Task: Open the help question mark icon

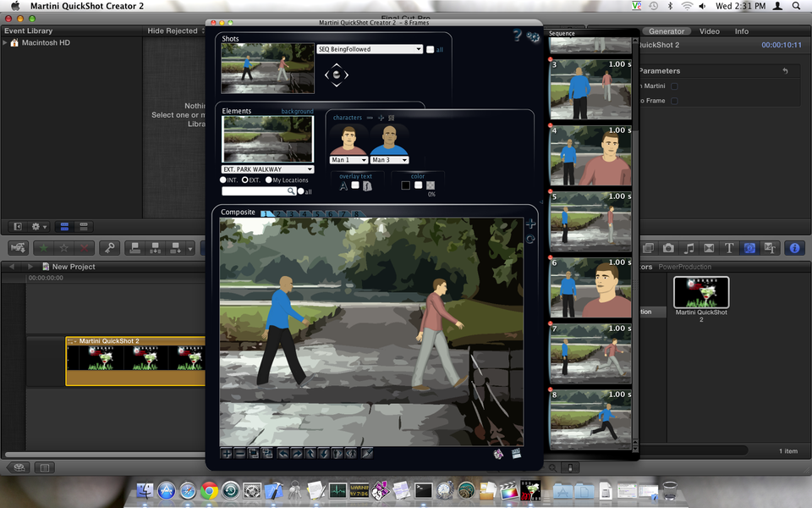Action: 517,36
